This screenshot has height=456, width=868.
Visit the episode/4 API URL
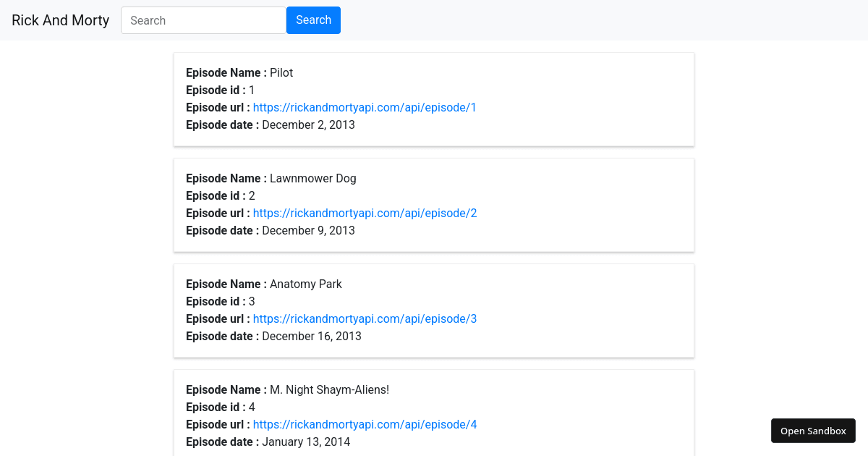[x=365, y=425]
